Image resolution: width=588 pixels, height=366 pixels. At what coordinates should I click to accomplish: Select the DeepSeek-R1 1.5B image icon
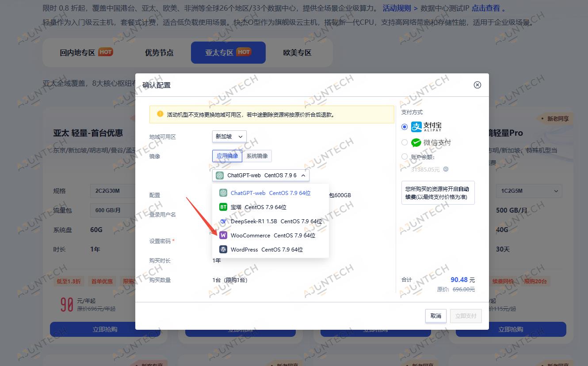(223, 221)
